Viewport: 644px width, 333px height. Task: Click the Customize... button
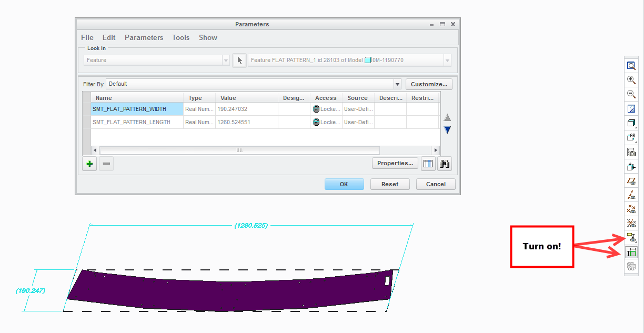[429, 84]
